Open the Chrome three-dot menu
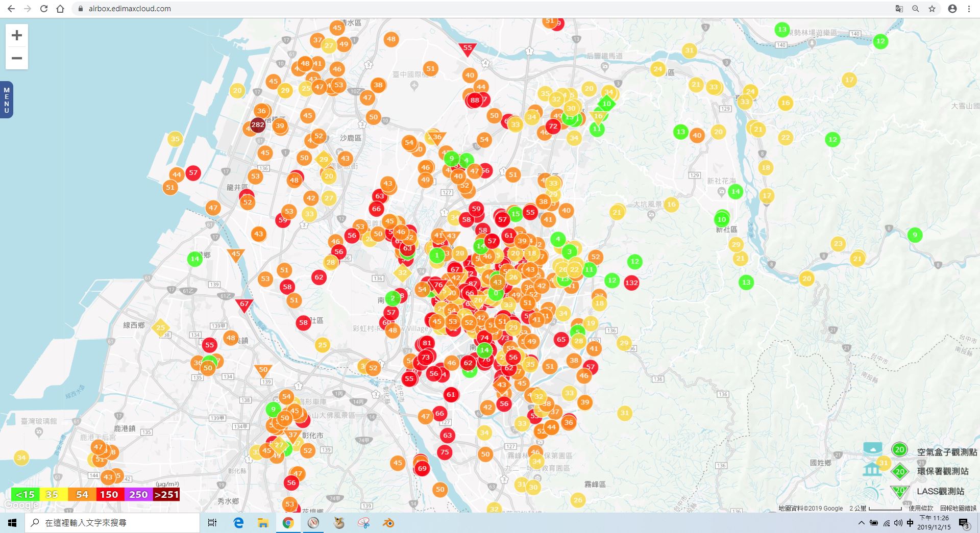 click(x=969, y=9)
